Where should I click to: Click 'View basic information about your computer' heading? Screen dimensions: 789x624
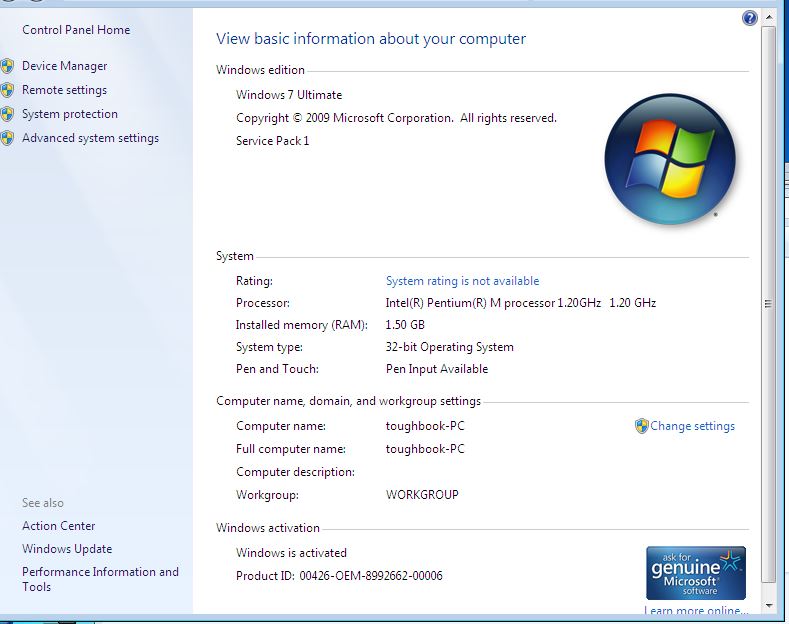pyautogui.click(x=371, y=39)
